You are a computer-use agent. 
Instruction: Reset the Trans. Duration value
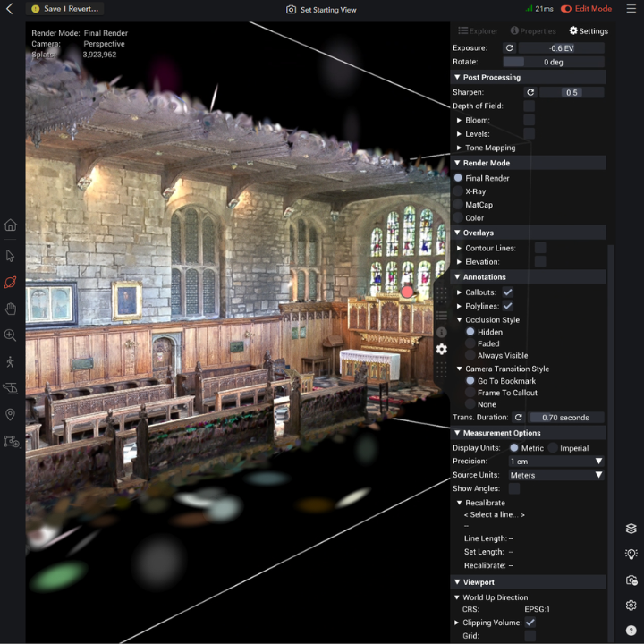pos(518,418)
